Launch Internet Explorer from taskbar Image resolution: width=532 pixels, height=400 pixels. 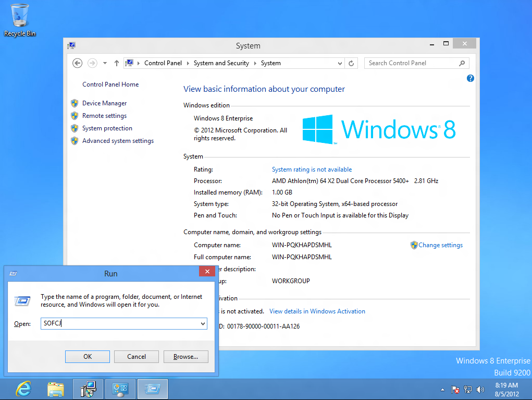point(24,389)
